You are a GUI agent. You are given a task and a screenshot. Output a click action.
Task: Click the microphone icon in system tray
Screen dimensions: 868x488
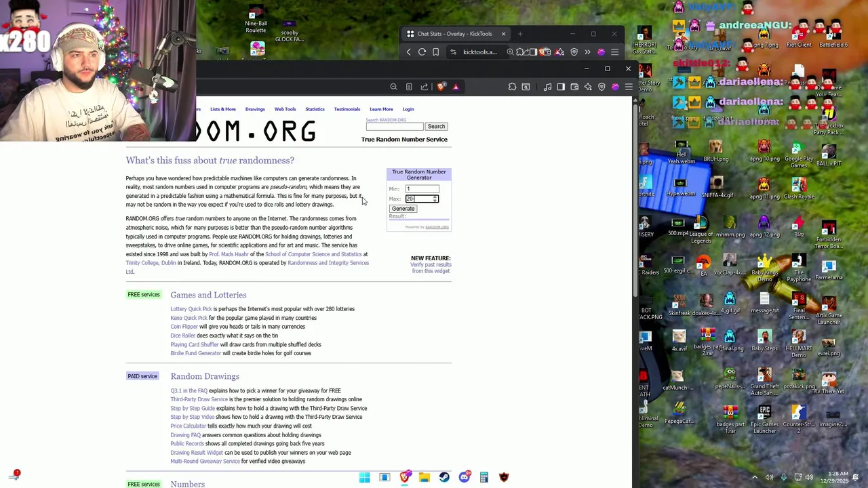coord(784,477)
